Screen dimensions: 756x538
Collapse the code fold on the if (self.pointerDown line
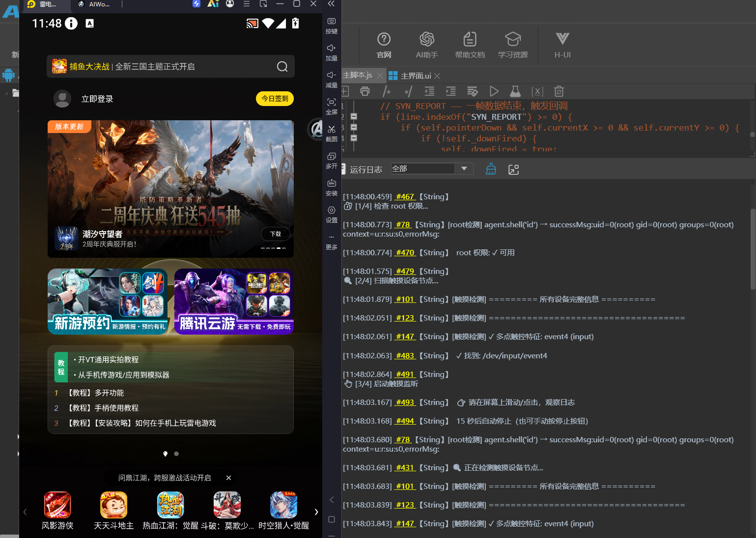(x=354, y=128)
